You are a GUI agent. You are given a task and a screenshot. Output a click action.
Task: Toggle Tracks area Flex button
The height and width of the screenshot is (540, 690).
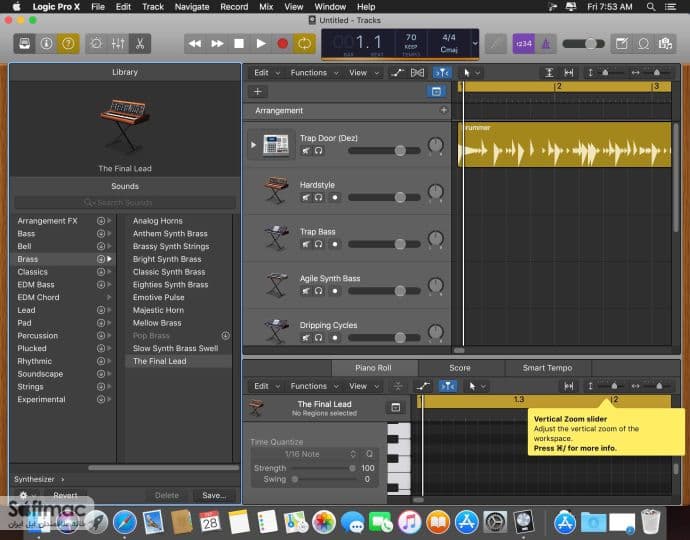click(x=417, y=73)
